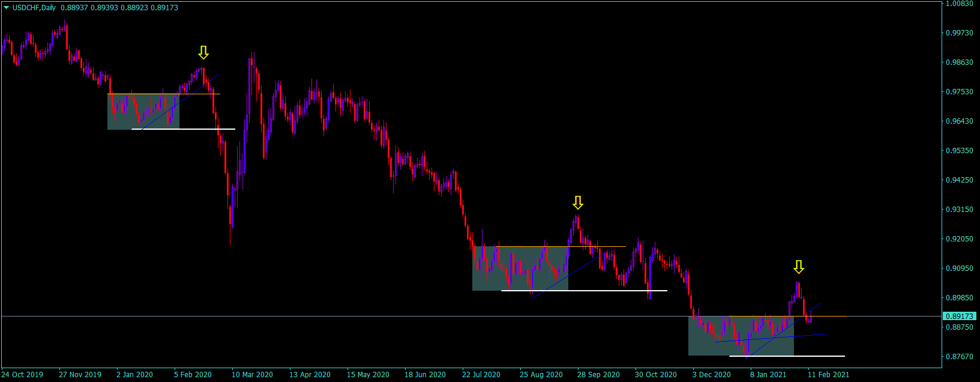
Task: Click the open value 0.88937 in the header
Action: point(74,8)
